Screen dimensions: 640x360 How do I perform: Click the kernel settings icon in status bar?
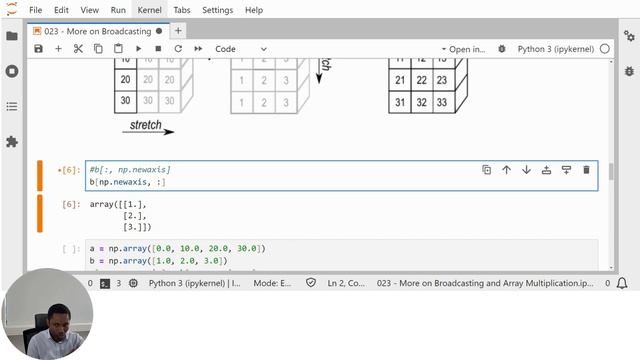[133, 283]
